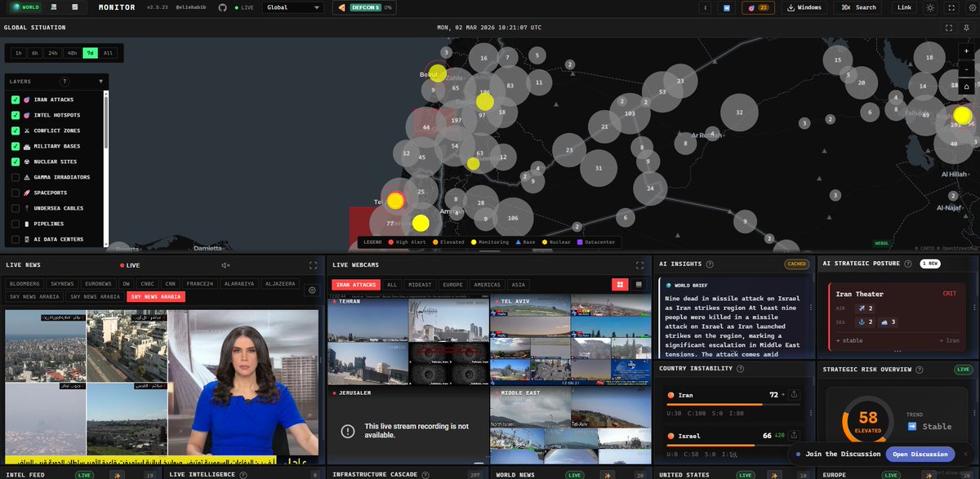Click the 1 NEW badge in Strategic Posture
This screenshot has width=980, height=479.
click(929, 264)
